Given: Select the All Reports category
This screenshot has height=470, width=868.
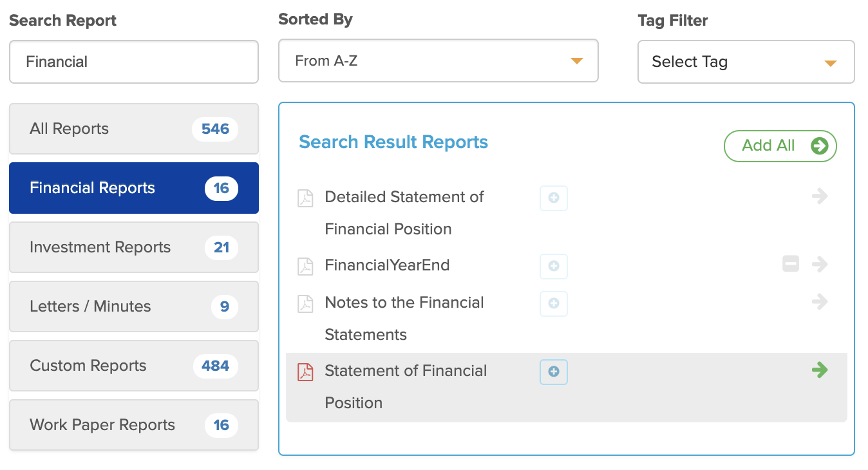Looking at the screenshot, I should [x=134, y=129].
